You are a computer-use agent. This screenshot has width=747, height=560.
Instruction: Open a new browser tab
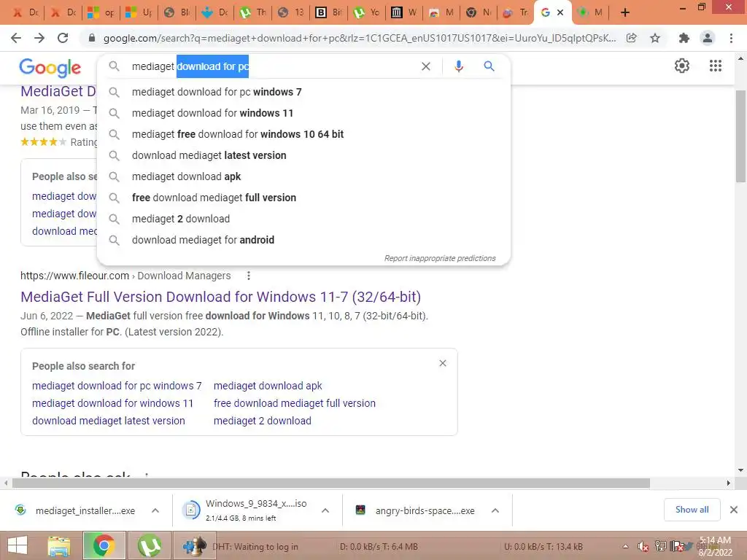(625, 12)
